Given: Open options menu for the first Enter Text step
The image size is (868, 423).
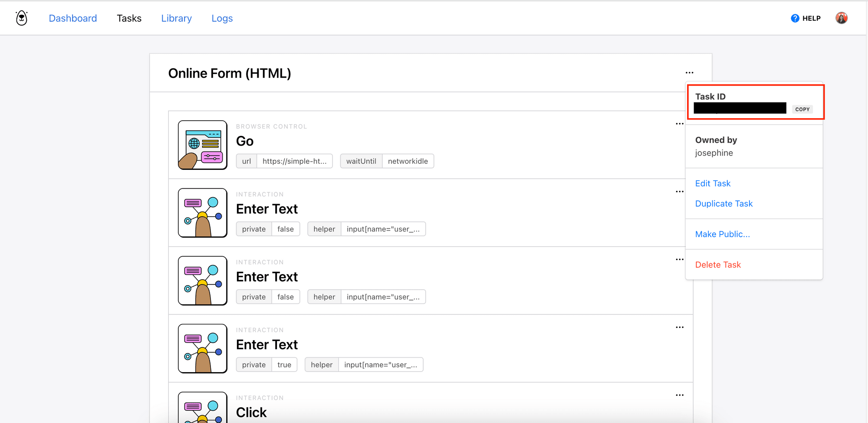Looking at the screenshot, I should coord(679,191).
